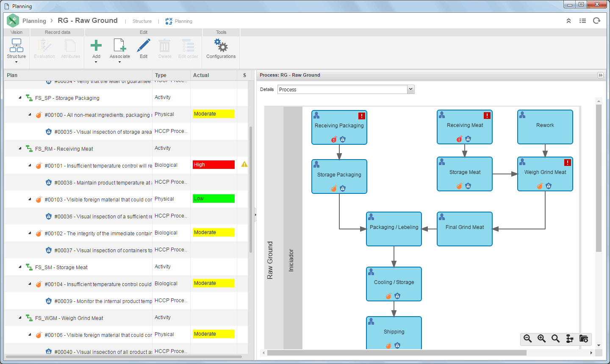Click bomb risk icon in Cooling / Storage node
This screenshot has width=610, height=364.
tap(388, 296)
